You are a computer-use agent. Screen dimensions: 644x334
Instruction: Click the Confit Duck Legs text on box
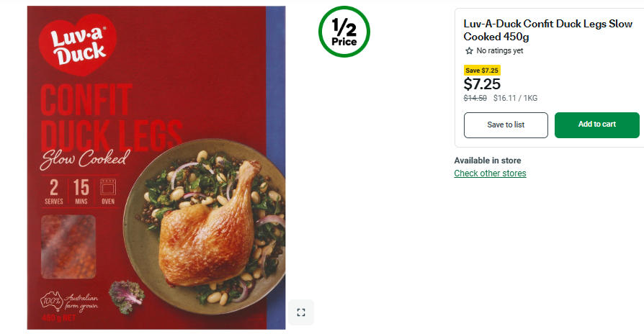111,117
